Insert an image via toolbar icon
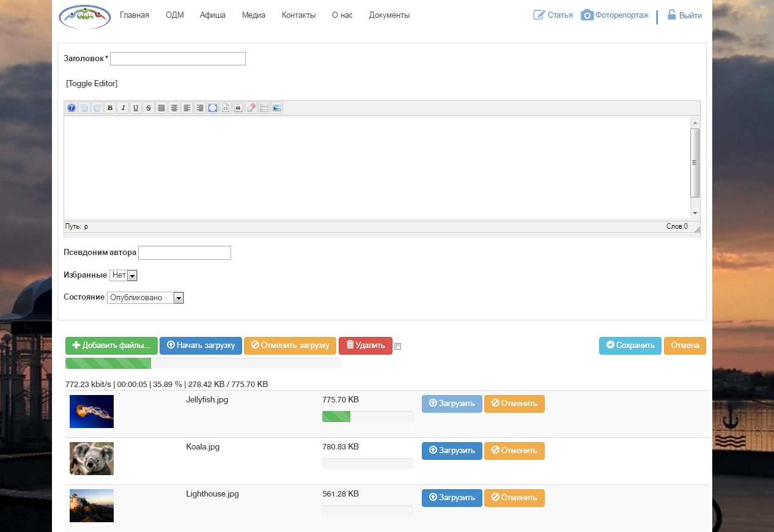 coord(277,108)
